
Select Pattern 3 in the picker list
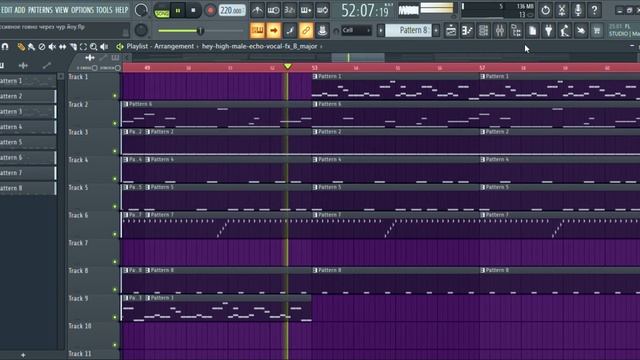pos(27,111)
